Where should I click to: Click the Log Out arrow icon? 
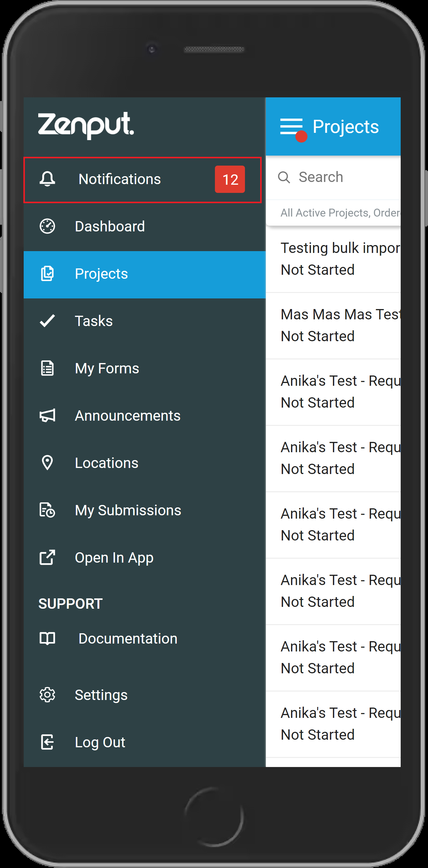47,742
